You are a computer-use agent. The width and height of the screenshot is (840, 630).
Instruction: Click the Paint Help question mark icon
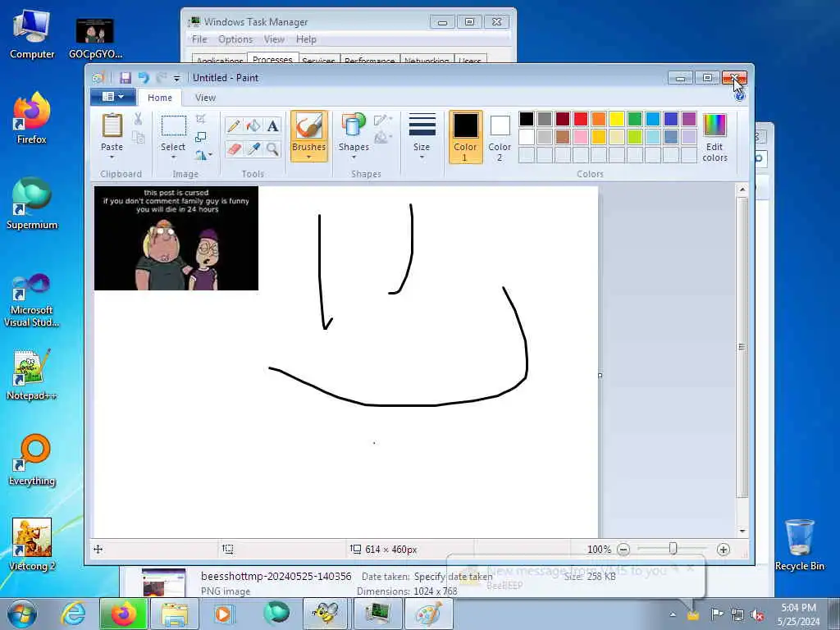click(x=740, y=97)
